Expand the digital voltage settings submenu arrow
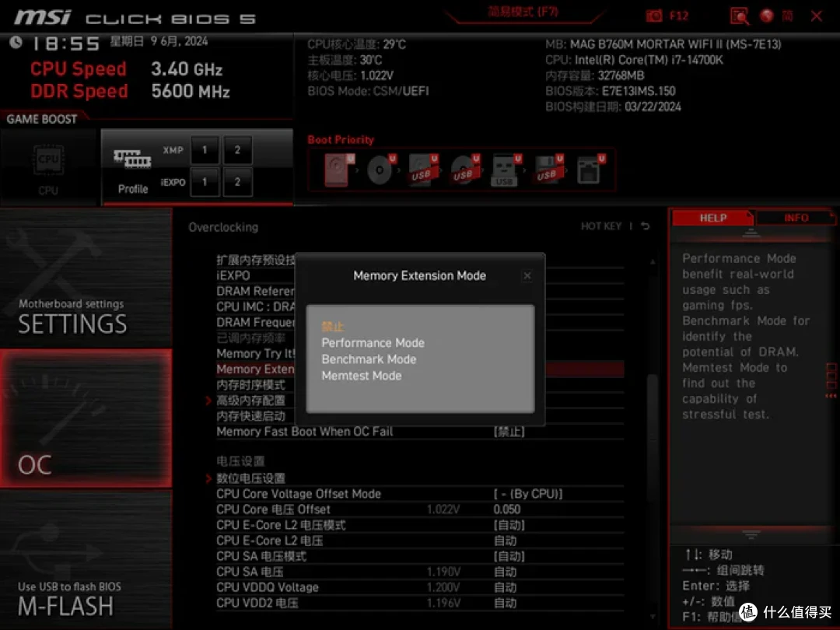The height and width of the screenshot is (630, 840). tap(208, 478)
